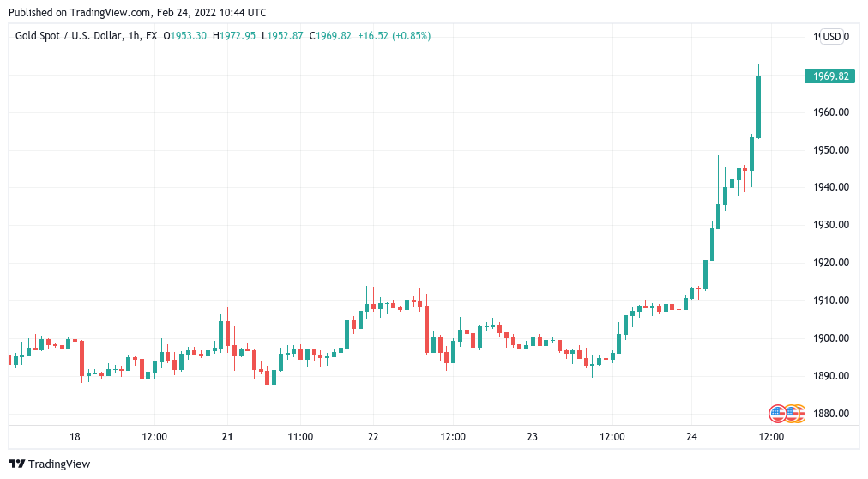Click the open value O1953.30
868x479 pixels.
point(185,36)
